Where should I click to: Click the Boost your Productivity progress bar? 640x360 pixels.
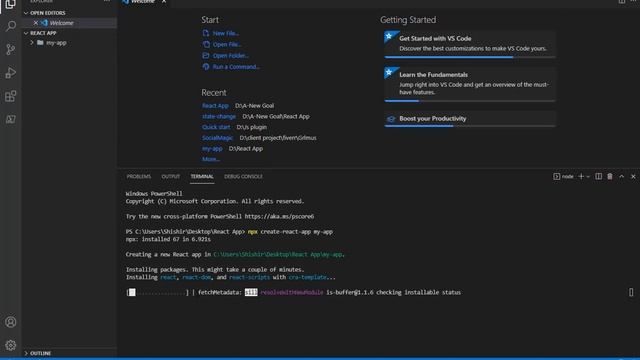(x=470, y=126)
